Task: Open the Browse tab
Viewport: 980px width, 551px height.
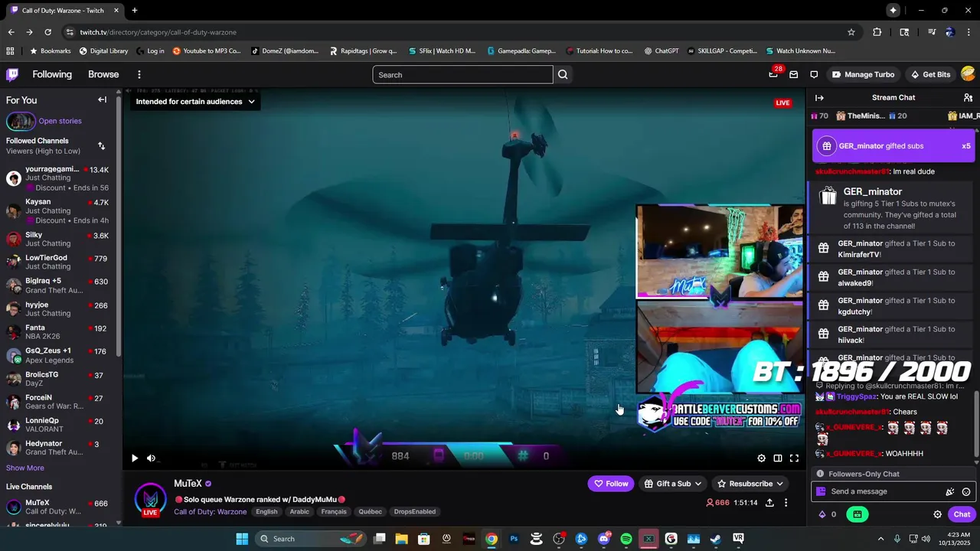Action: point(103,74)
